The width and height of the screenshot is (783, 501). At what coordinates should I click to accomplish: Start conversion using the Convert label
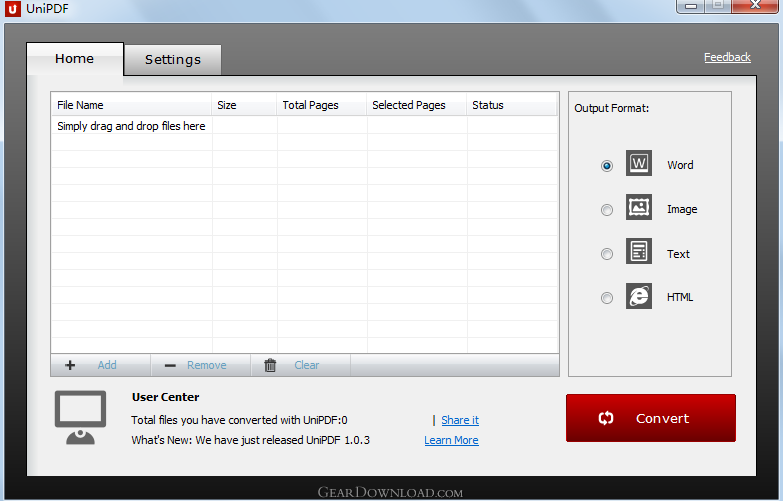662,419
